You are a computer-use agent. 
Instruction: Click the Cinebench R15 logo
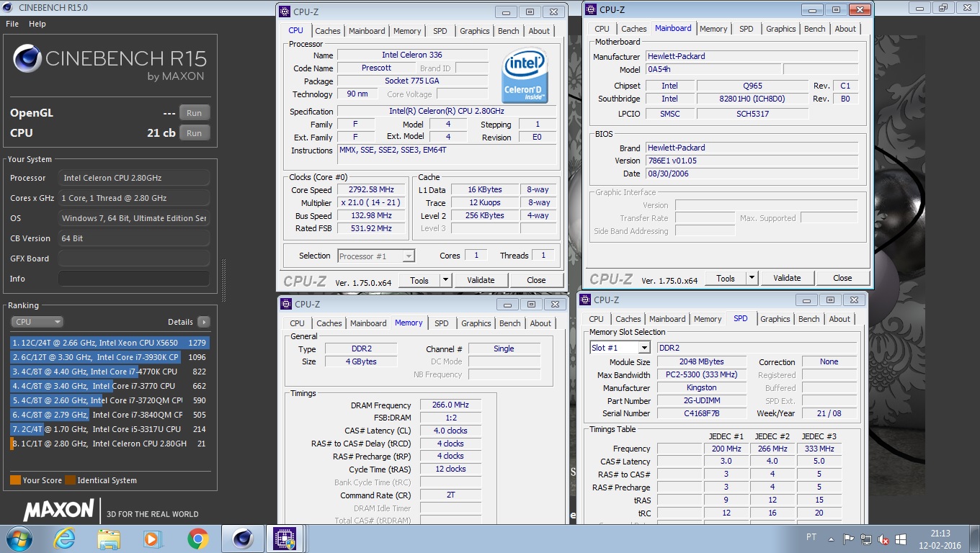110,63
